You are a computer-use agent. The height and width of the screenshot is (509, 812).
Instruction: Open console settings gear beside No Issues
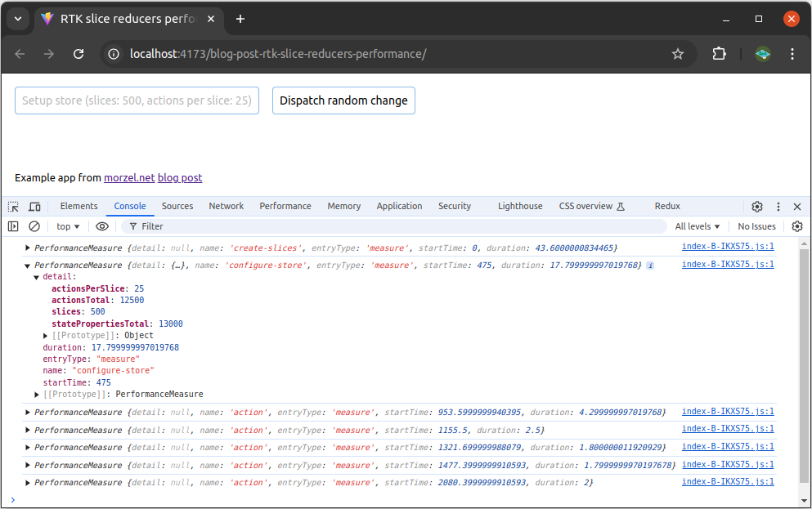[x=797, y=226]
